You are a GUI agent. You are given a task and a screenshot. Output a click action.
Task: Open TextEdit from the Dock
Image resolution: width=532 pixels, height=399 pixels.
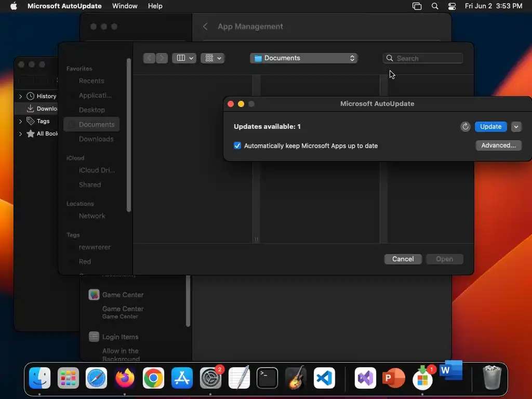(239, 378)
